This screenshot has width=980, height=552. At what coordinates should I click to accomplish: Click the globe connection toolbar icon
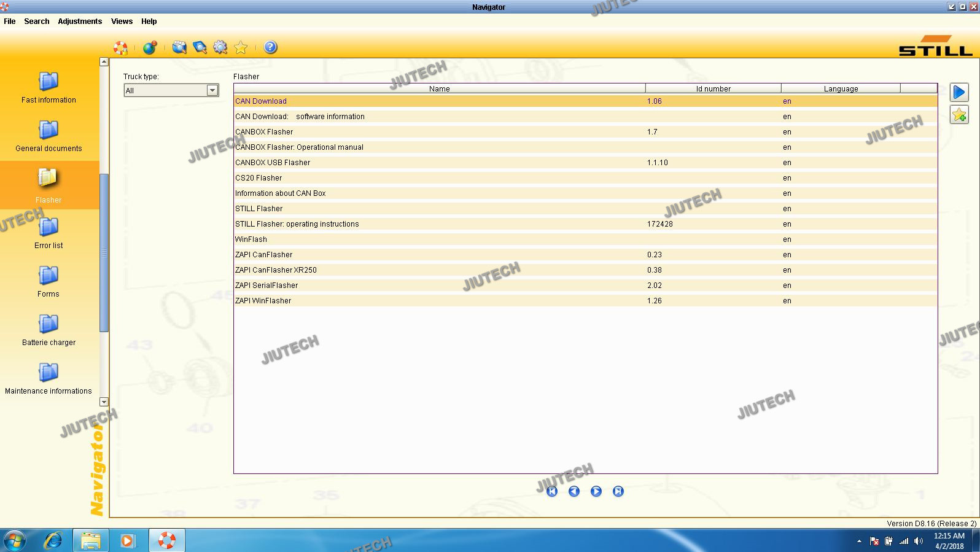point(150,47)
